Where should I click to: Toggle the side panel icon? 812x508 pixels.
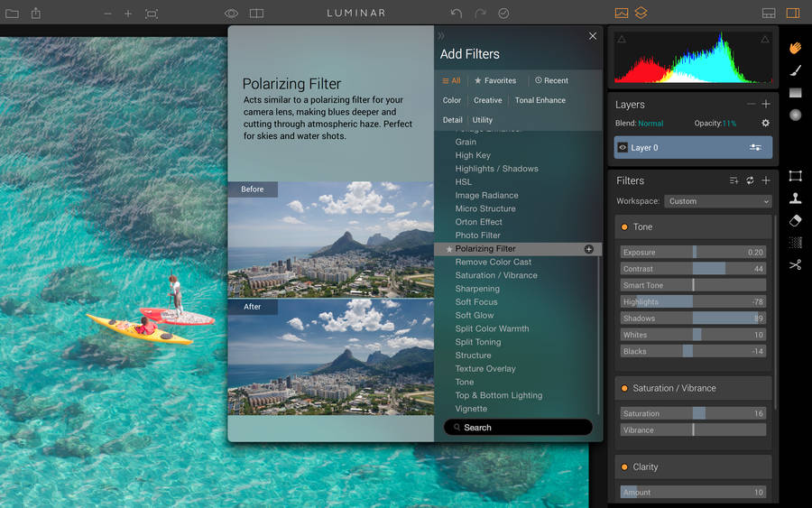pos(793,14)
